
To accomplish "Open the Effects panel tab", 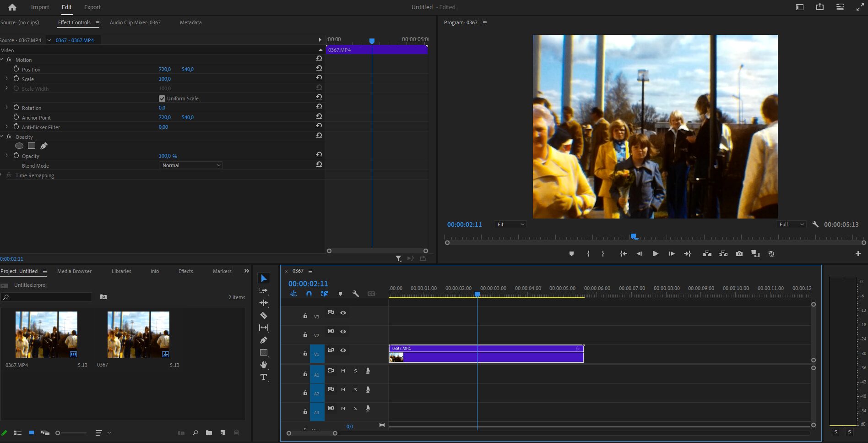I will (185, 271).
